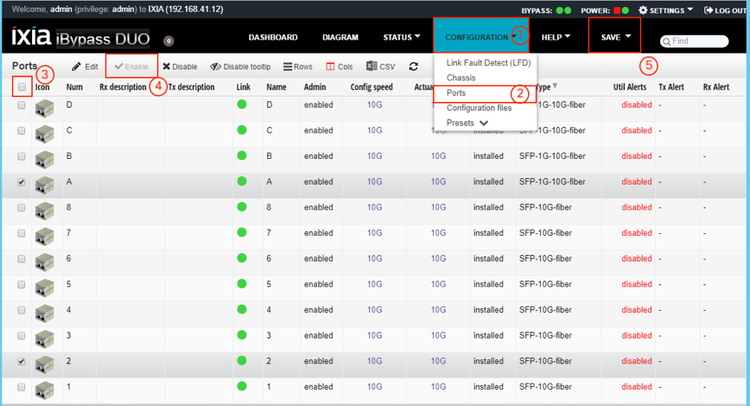Click the port 5 icon
This screenshot has width=750, height=406.
pos(44,288)
